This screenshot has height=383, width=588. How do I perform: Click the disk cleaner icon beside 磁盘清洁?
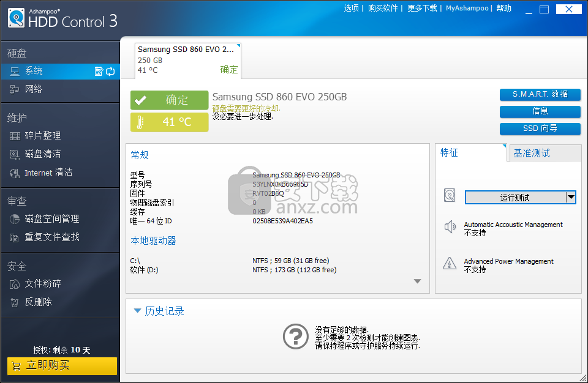point(15,154)
